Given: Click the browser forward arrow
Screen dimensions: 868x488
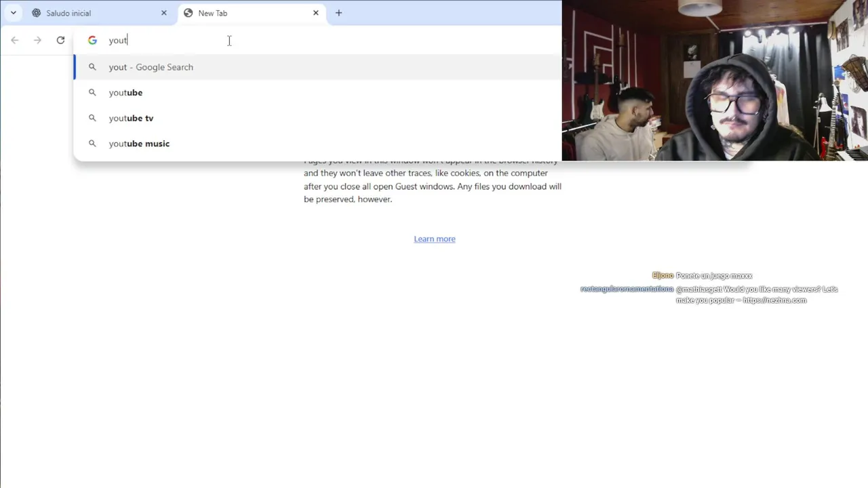Looking at the screenshot, I should point(38,41).
